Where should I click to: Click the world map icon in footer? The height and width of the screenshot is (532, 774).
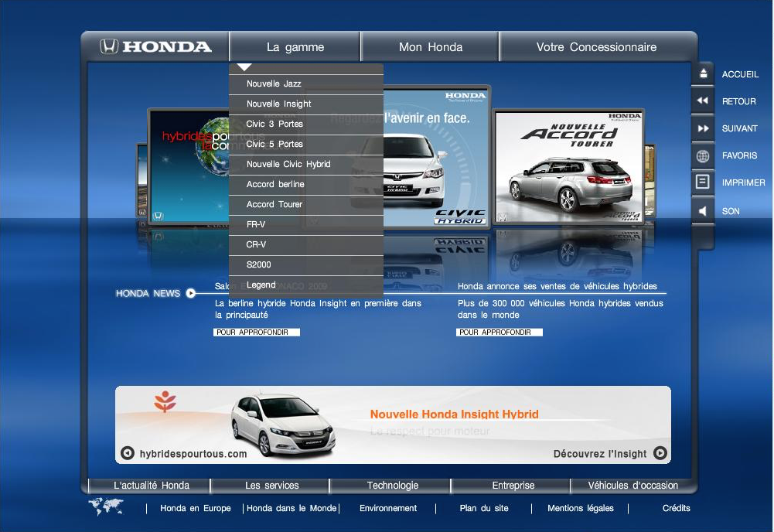pos(106,506)
